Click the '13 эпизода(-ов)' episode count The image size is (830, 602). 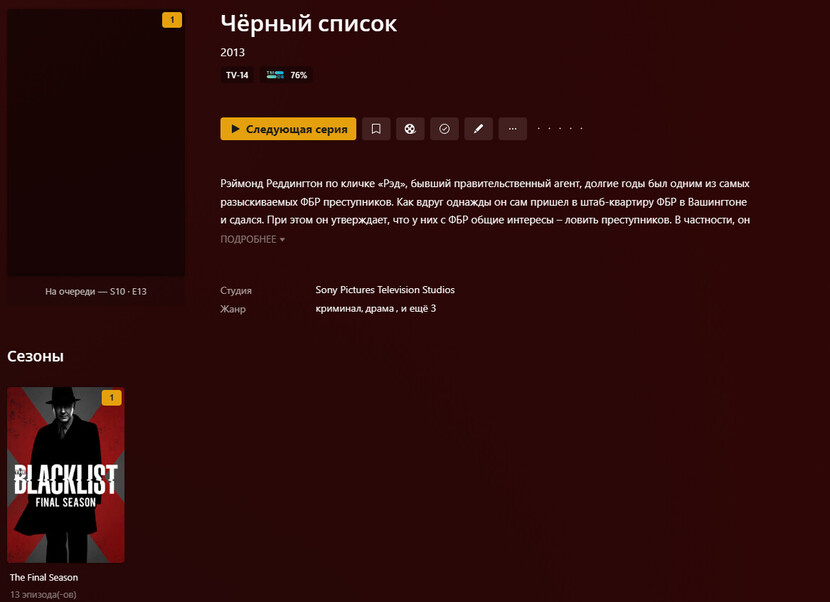click(x=43, y=595)
